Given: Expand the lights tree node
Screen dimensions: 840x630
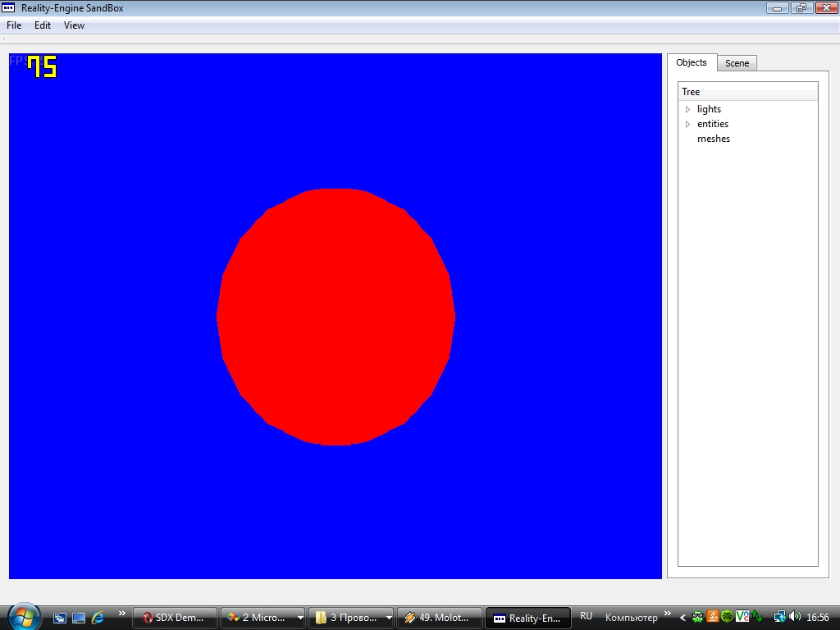Looking at the screenshot, I should tap(688, 109).
